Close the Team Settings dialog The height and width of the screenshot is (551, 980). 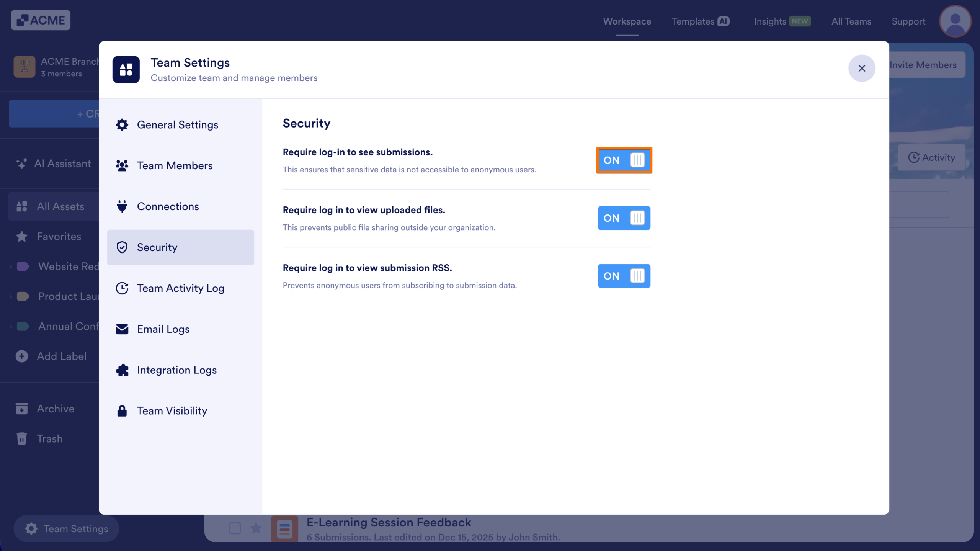862,68
